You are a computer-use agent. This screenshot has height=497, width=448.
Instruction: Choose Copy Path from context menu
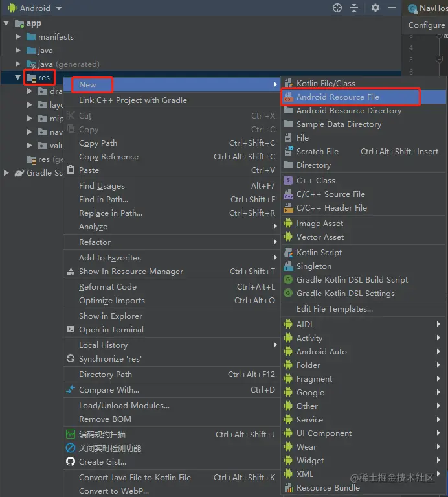[x=172, y=143]
